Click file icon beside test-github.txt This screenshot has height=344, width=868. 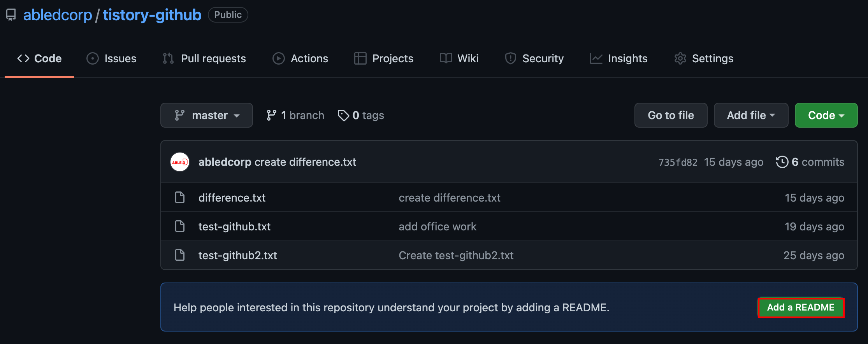coord(180,226)
